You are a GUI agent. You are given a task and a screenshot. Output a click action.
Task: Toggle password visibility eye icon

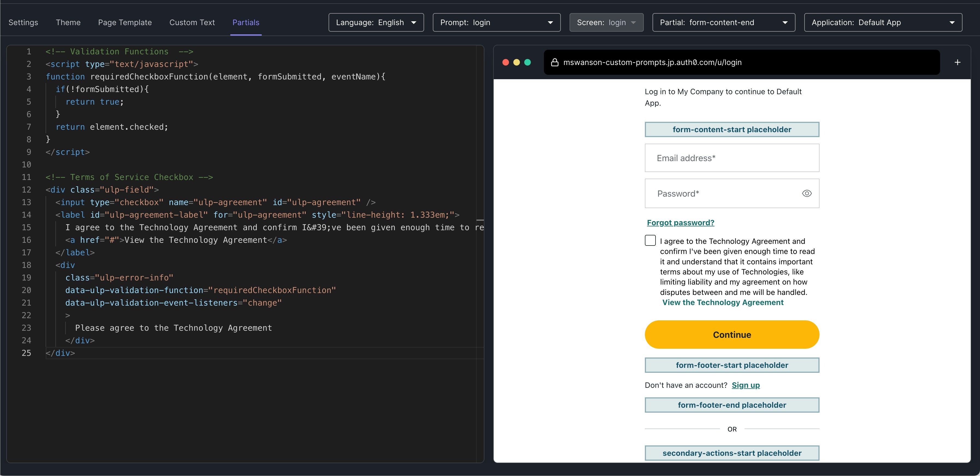pyautogui.click(x=806, y=193)
